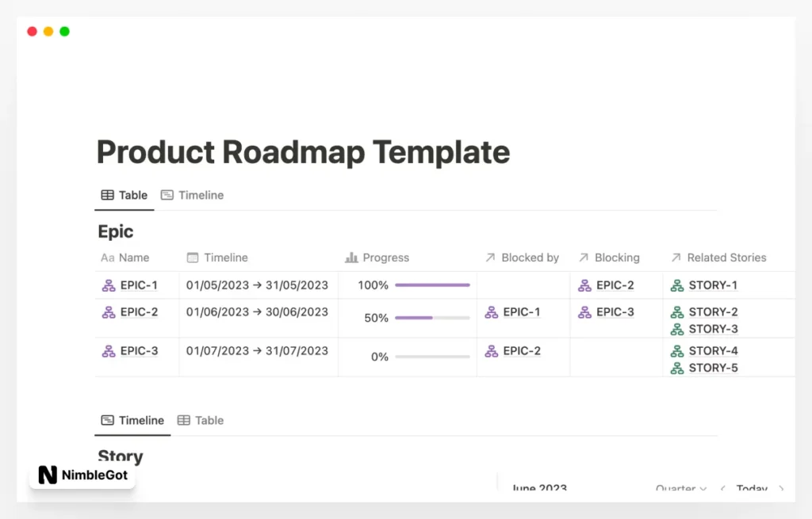Click the green relation icon beside STORY-5
Screen dimensions: 812x519
coord(678,368)
